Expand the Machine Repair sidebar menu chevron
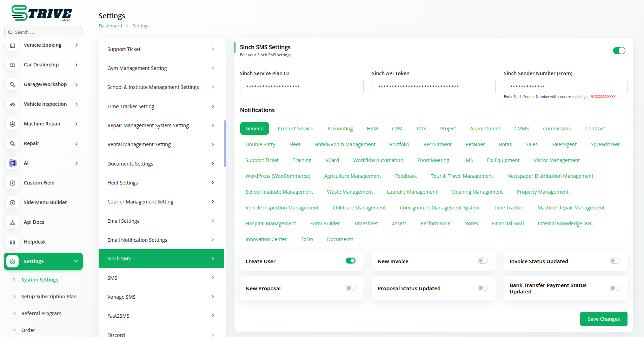The height and width of the screenshot is (337, 644). point(77,124)
